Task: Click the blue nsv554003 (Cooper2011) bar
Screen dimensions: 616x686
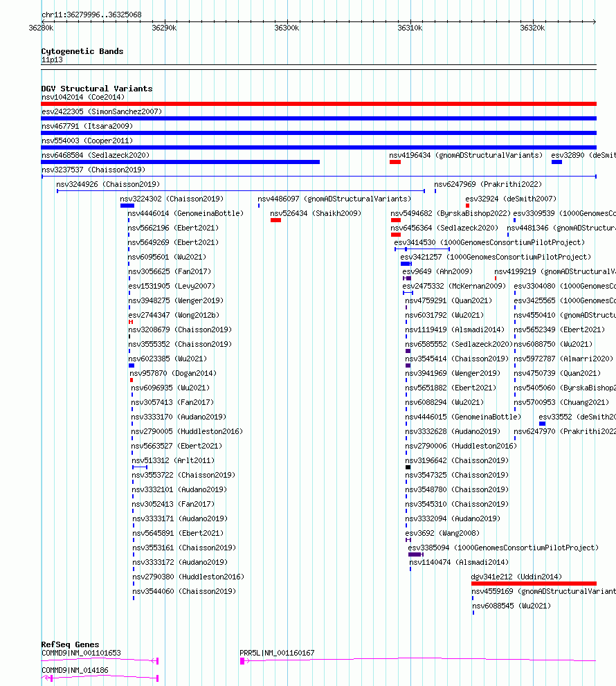Action: coord(318,147)
